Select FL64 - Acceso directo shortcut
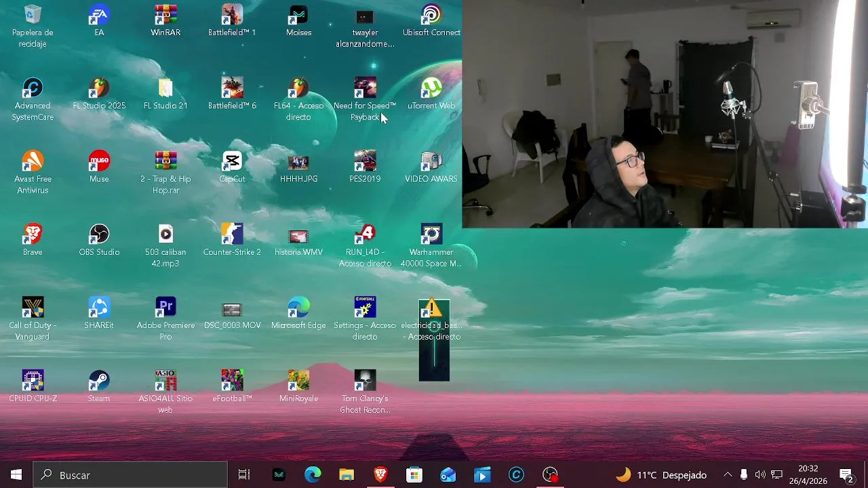The height and width of the screenshot is (488, 868). [298, 99]
